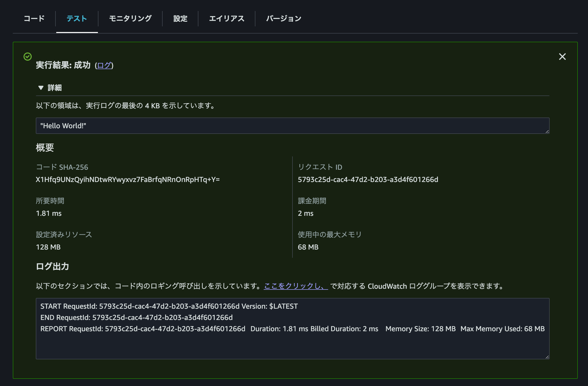Click the green success check icon
The image size is (588, 386).
click(28, 57)
